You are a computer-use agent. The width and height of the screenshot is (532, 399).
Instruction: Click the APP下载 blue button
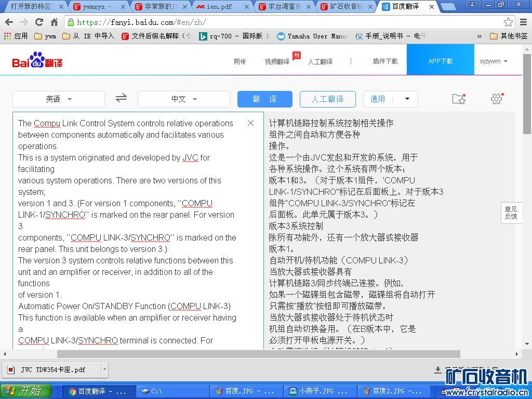[441, 60]
